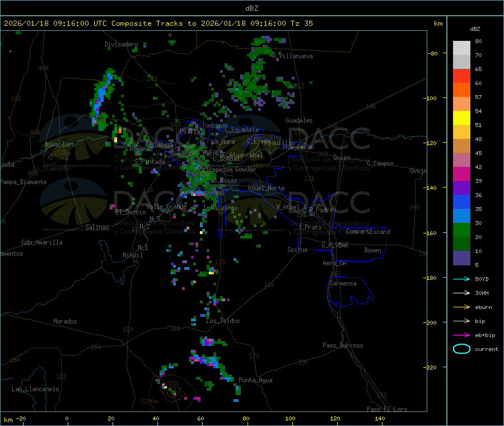Click the 'S_Pintada' location label

150,162
